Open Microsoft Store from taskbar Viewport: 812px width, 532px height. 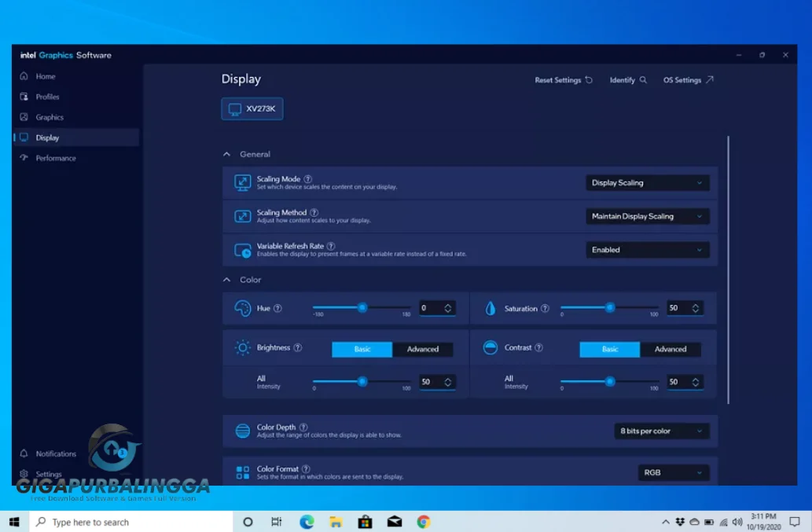click(x=365, y=522)
